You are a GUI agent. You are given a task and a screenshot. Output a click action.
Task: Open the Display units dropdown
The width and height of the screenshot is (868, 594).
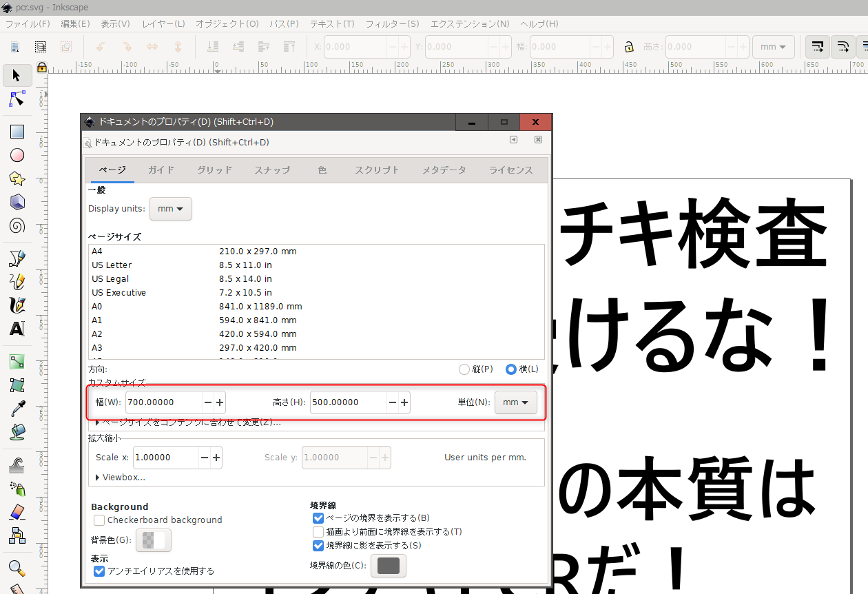(170, 209)
